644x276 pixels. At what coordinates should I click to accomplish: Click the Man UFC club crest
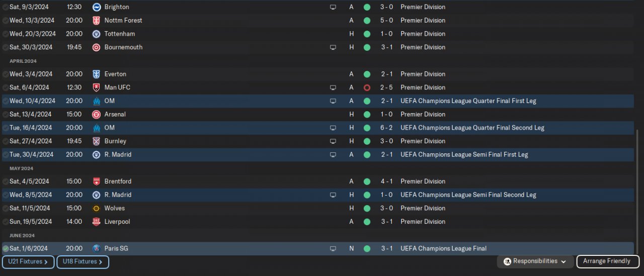pos(97,87)
